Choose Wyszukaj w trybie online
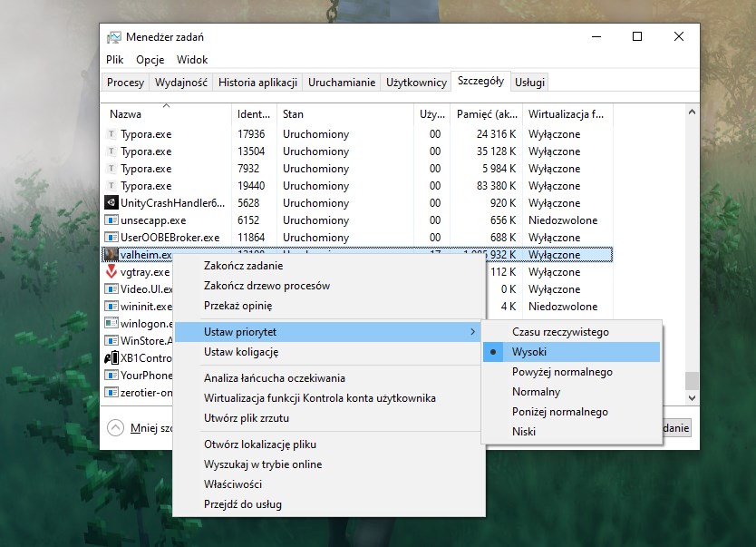 (329, 464)
